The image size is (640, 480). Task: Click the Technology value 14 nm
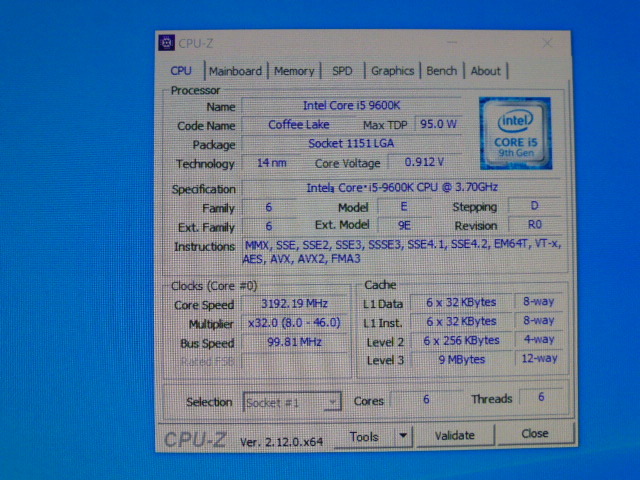(x=271, y=163)
